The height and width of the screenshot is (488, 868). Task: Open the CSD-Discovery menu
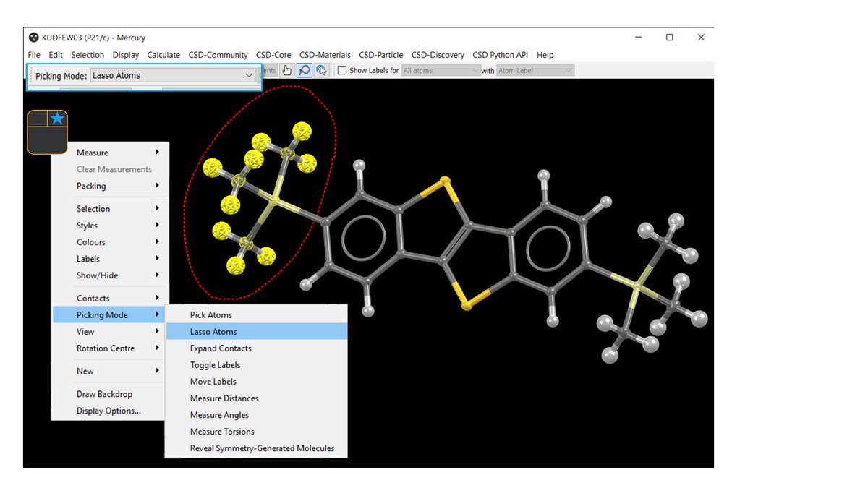click(438, 55)
